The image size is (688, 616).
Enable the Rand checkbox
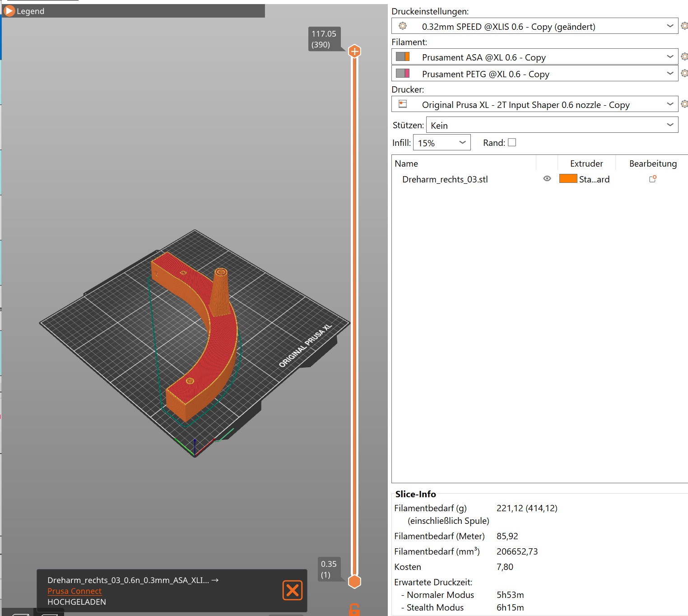point(512,143)
